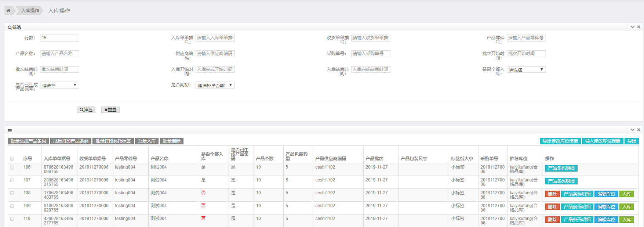
Task: Open the 是否全部入库 dropdown
Action: click(526, 69)
